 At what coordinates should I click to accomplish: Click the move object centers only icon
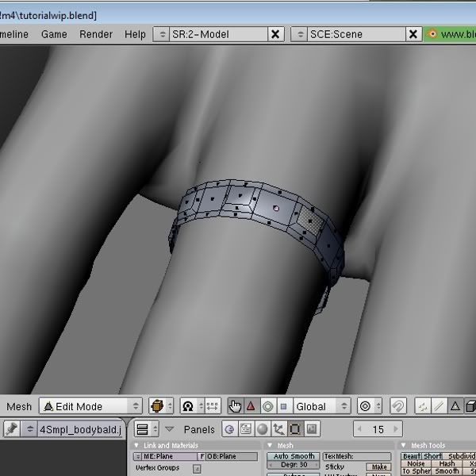[212, 406]
